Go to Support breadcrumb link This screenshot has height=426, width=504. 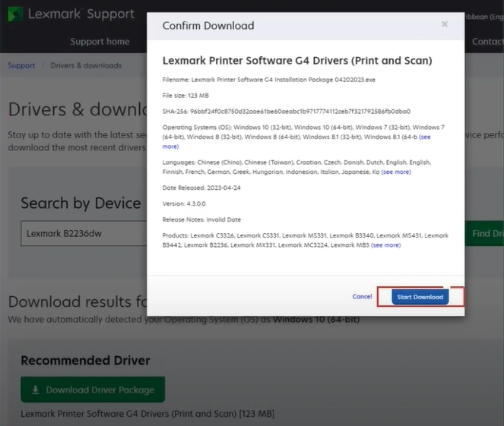(x=21, y=65)
